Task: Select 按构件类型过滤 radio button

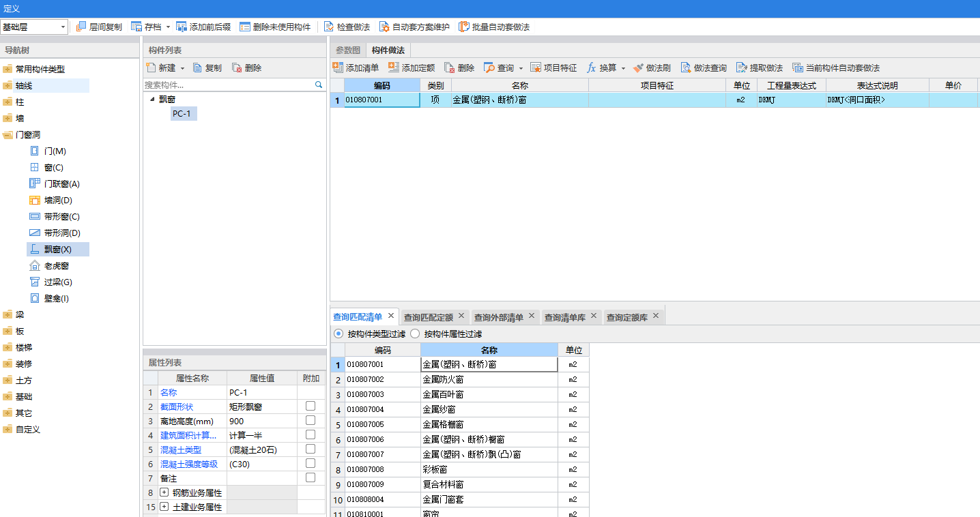Action: [x=338, y=334]
